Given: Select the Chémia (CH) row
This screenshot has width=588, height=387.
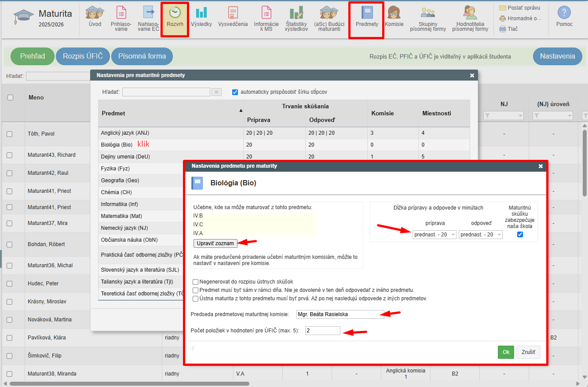Looking at the screenshot, I should (141, 192).
